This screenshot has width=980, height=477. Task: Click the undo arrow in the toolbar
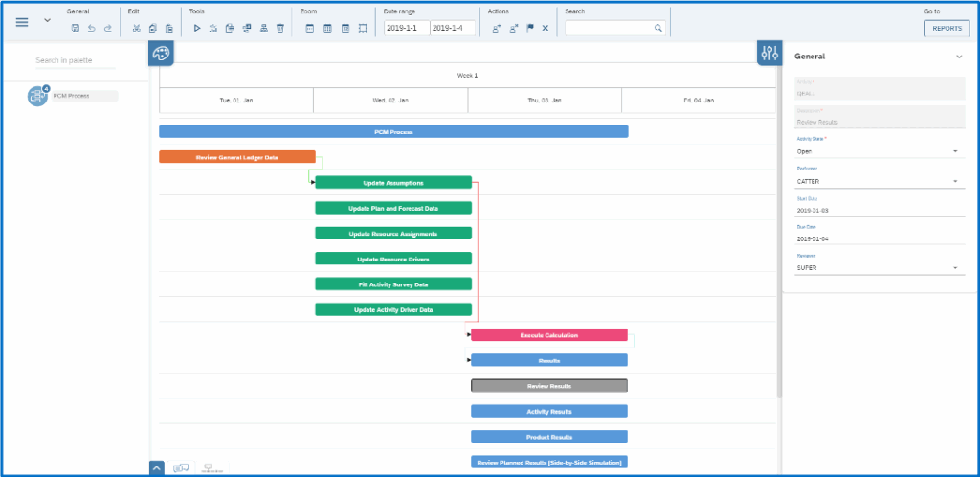click(x=91, y=29)
